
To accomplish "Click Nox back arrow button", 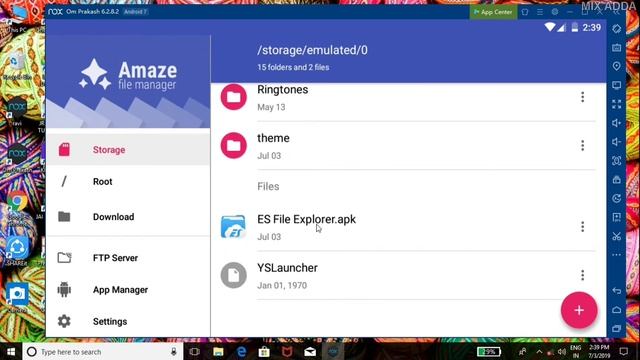I will 616,291.
